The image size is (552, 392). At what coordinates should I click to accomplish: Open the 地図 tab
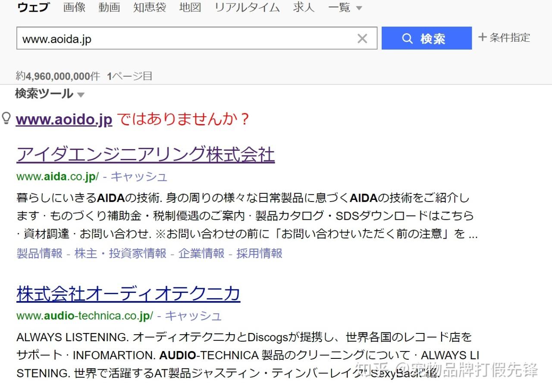(x=190, y=7)
